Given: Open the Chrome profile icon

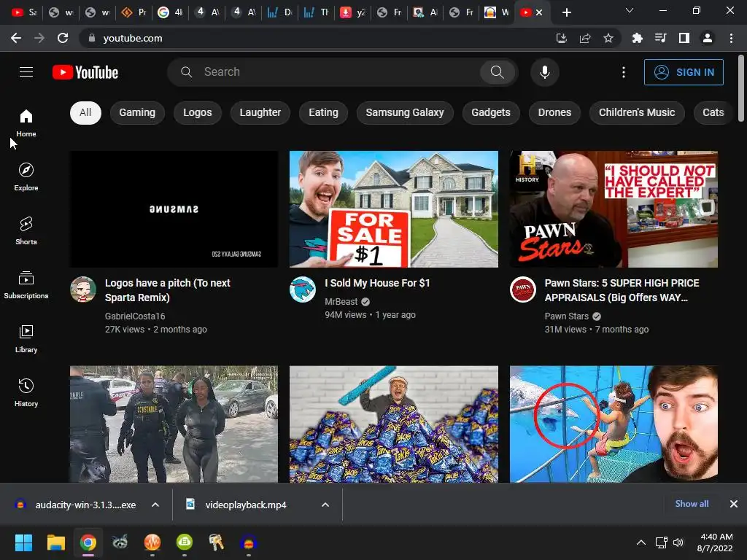Looking at the screenshot, I should (x=708, y=38).
